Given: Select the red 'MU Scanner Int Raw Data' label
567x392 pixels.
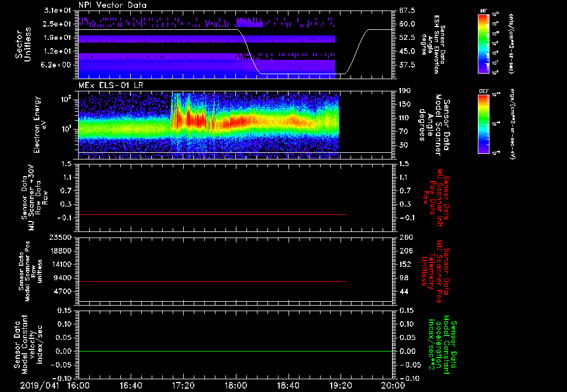Looking at the screenshot, I should coord(437,198).
